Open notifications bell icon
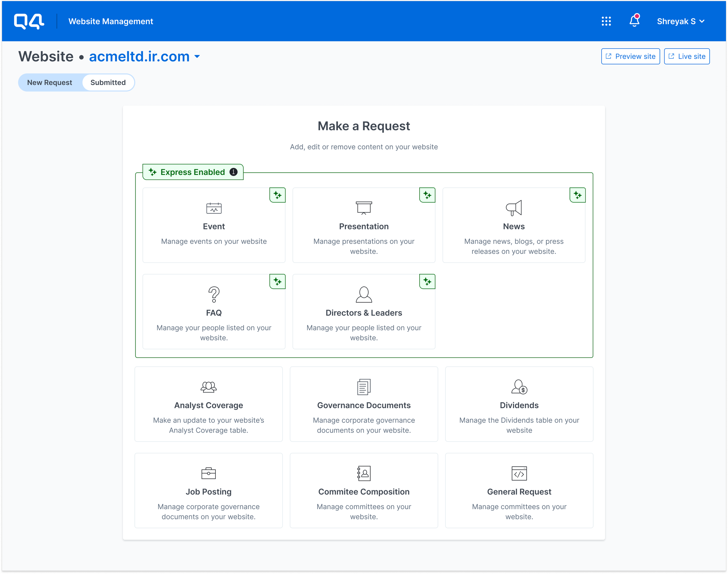728x574 pixels. (634, 21)
